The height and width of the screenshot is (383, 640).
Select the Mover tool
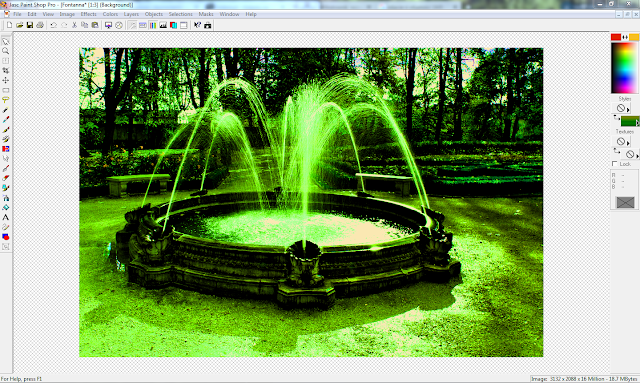pyautogui.click(x=6, y=80)
